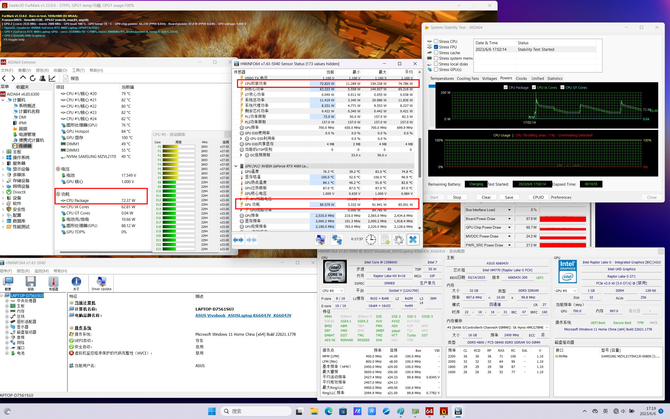Click HWiNFO64 Driver Update icon

tap(101, 281)
